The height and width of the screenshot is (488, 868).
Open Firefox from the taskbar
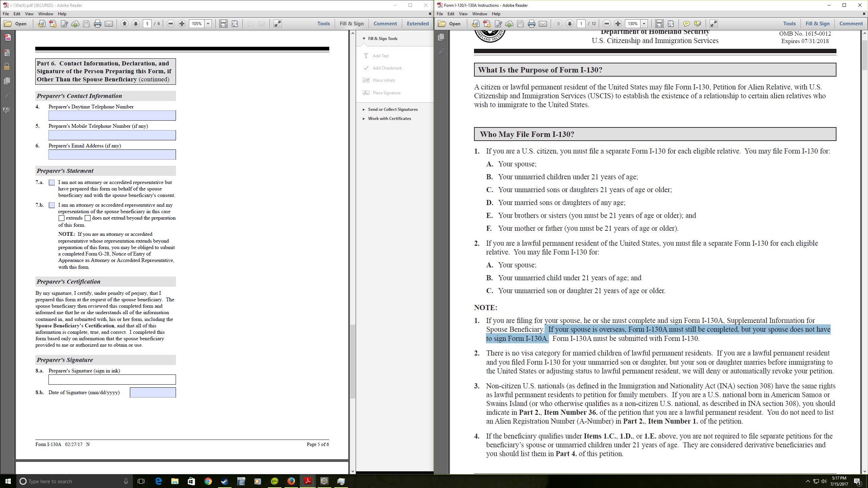(x=291, y=481)
